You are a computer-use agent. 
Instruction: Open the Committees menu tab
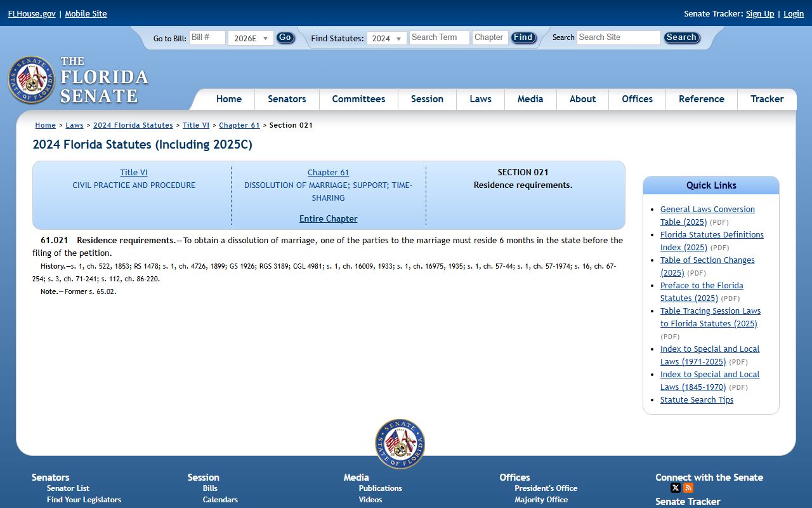click(x=358, y=99)
